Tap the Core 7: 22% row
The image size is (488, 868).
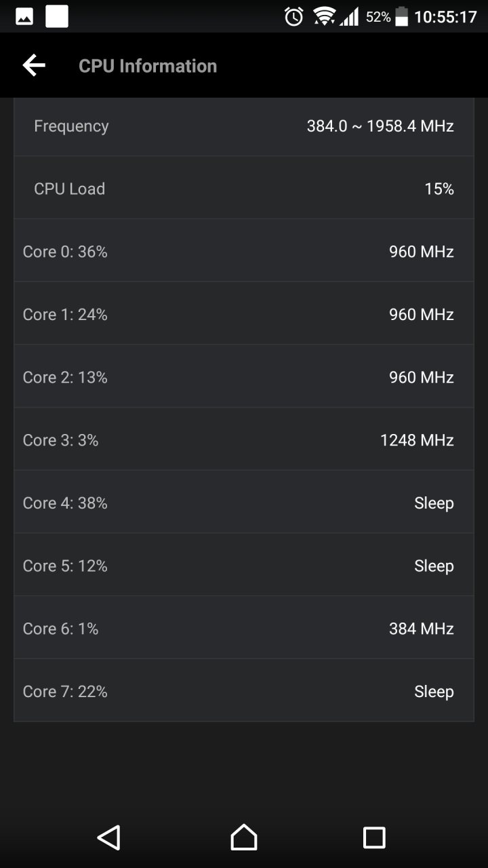244,692
